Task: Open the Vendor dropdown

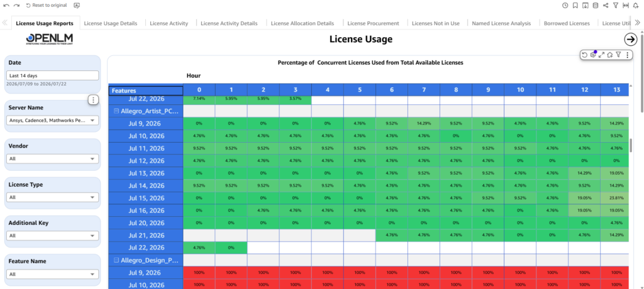Action: tap(52, 158)
